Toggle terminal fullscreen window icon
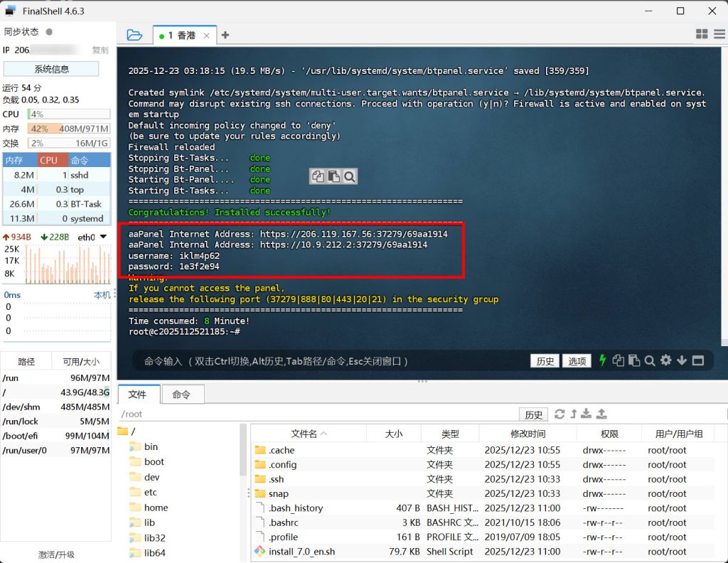The height and width of the screenshot is (563, 728). 697,360
